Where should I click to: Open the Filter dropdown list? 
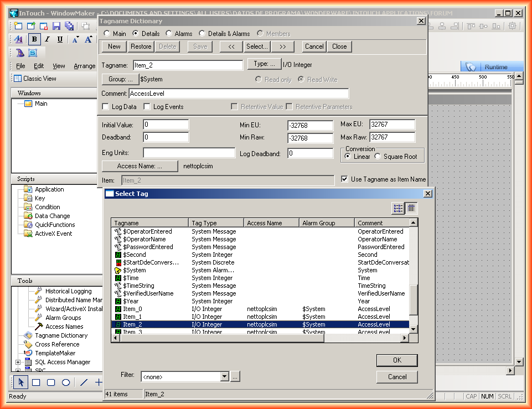click(x=224, y=377)
